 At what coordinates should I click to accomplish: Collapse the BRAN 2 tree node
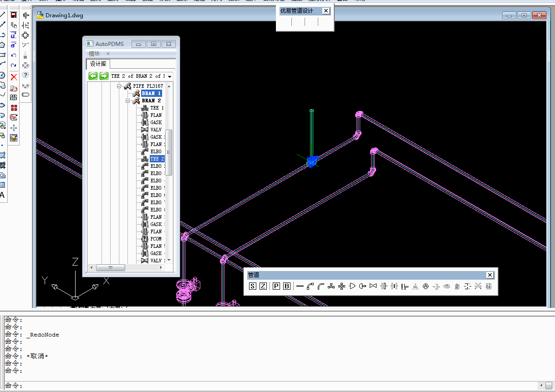tap(128, 101)
